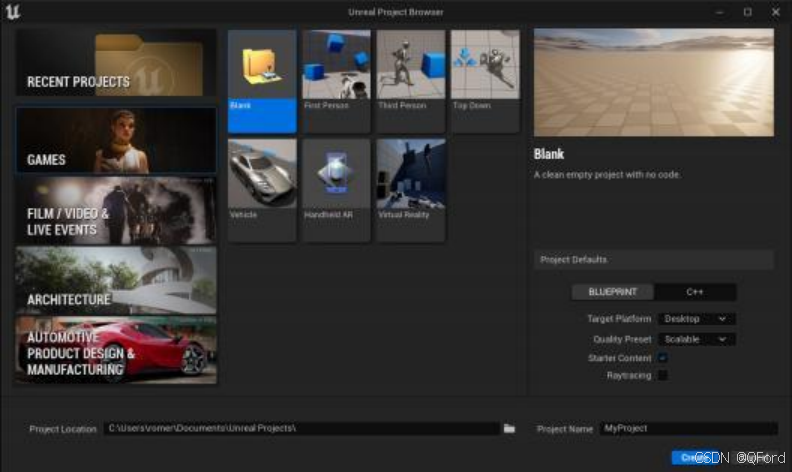This screenshot has height=472, width=792.
Task: Close the Unreal Project Browser
Action: point(775,12)
